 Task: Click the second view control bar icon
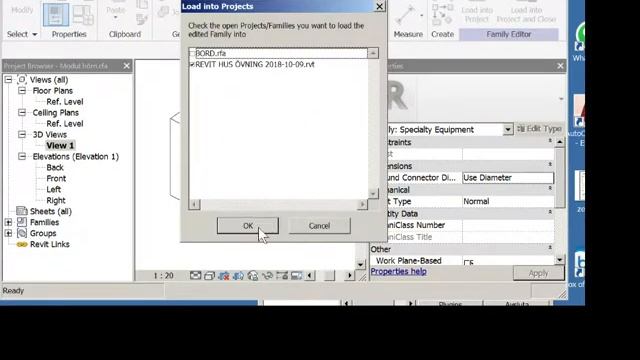tap(209, 276)
